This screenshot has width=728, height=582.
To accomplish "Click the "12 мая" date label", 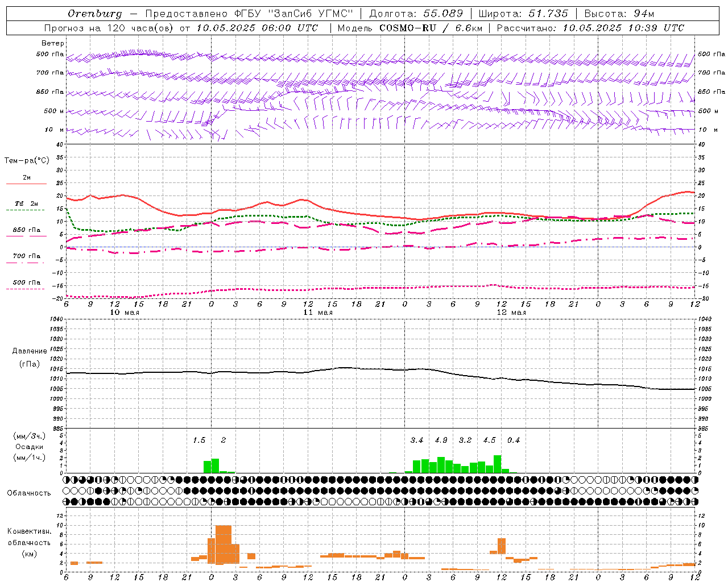I will [x=511, y=312].
